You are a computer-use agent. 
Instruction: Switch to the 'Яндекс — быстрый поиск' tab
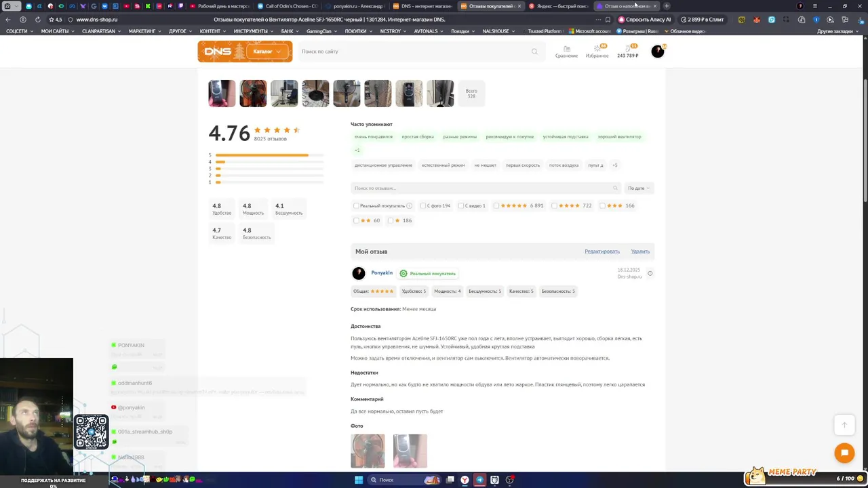[x=559, y=6]
